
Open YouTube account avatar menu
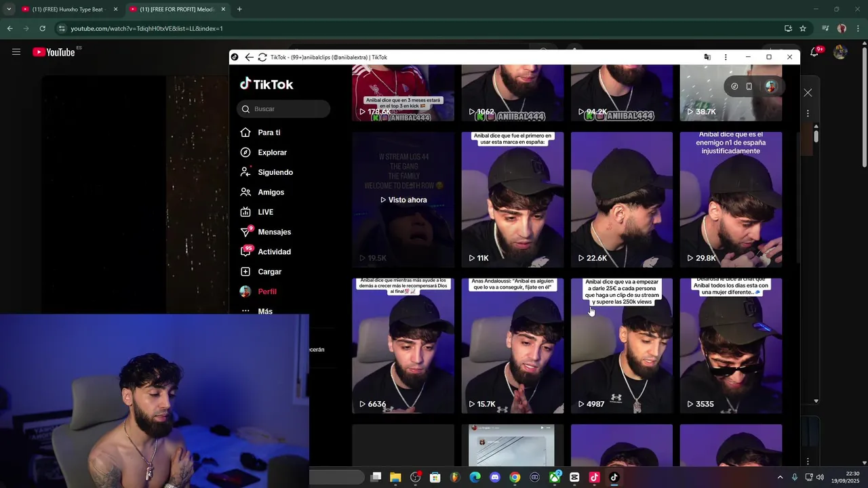tap(840, 52)
